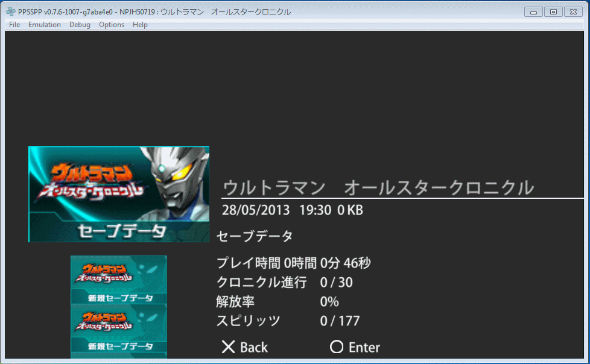Image resolution: width=590 pixels, height=364 pixels.
Task: Open the Debug menu
Action: [80, 25]
